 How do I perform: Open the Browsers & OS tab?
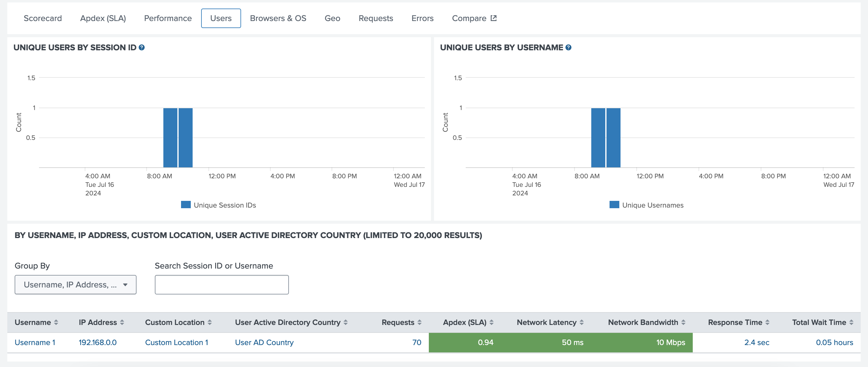(278, 18)
